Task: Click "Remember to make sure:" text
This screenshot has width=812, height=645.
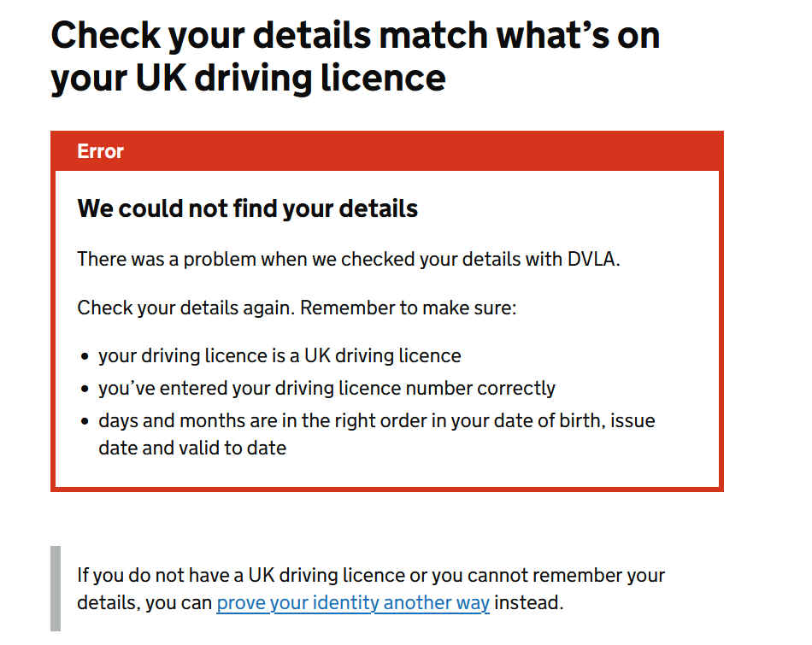Action: tap(409, 308)
